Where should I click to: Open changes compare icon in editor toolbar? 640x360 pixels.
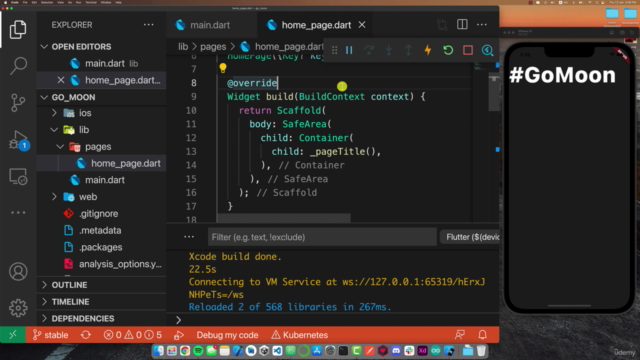tap(442, 25)
